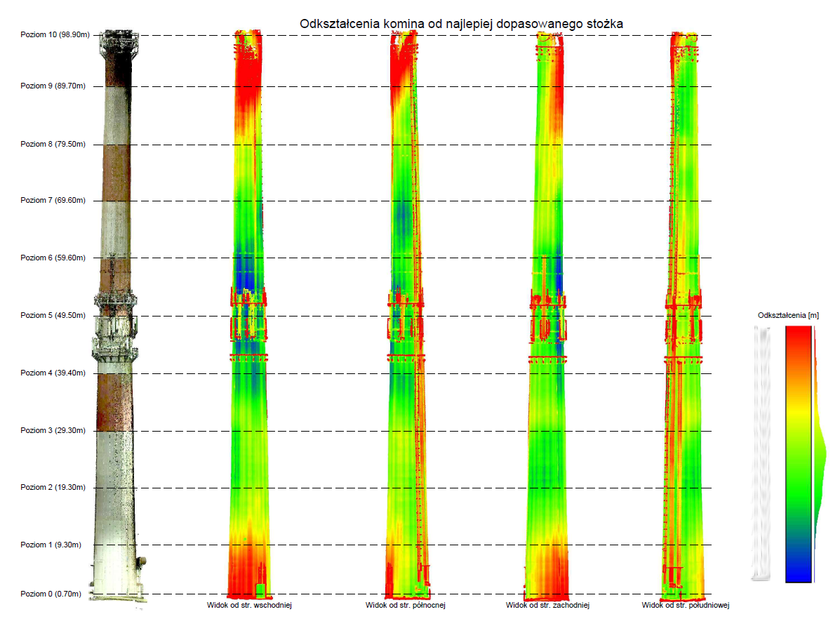Choose the 'Poziom 6 (59.60m)' level label

click(53, 258)
